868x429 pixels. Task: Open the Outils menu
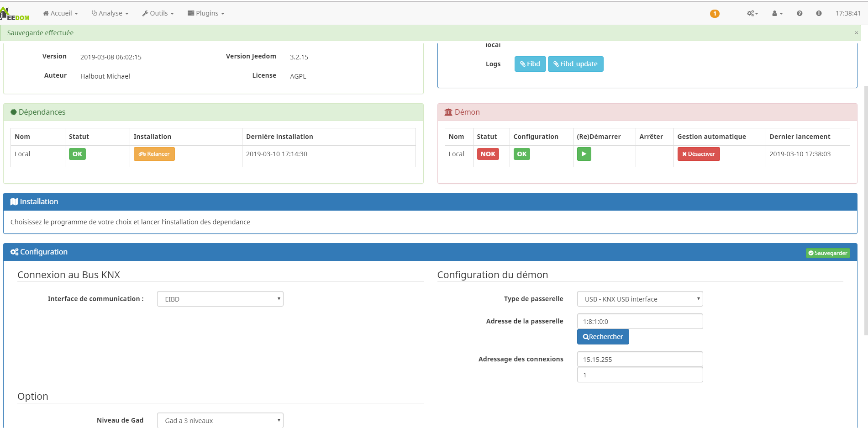click(158, 13)
